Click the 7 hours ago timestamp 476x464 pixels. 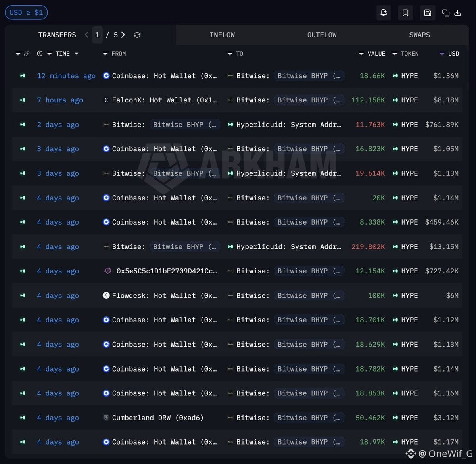tap(60, 100)
